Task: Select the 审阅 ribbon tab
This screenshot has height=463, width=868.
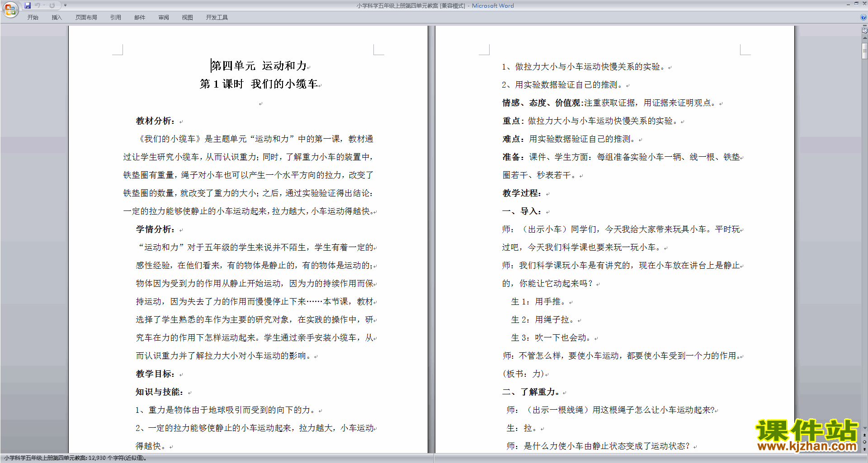Action: click(x=164, y=18)
